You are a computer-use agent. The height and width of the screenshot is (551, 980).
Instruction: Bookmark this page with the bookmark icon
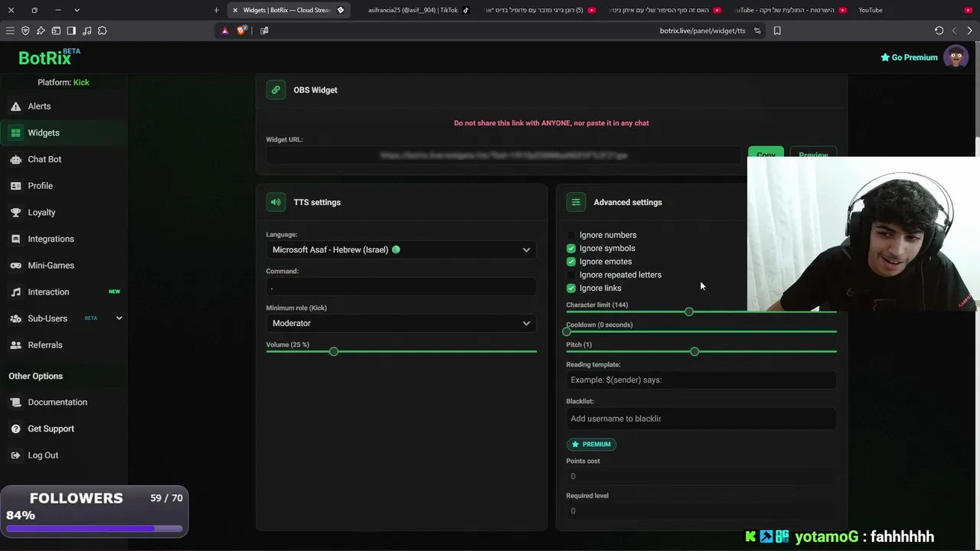(x=777, y=31)
